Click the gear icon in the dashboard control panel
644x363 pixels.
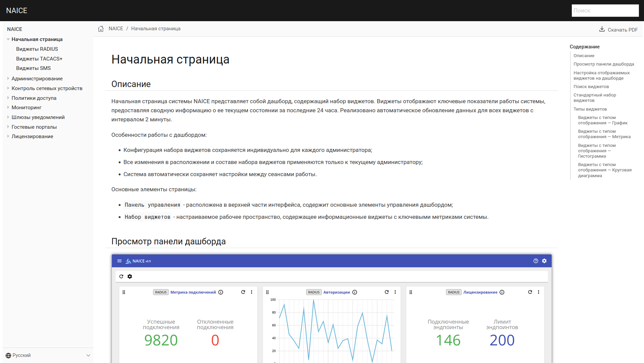[x=130, y=276]
